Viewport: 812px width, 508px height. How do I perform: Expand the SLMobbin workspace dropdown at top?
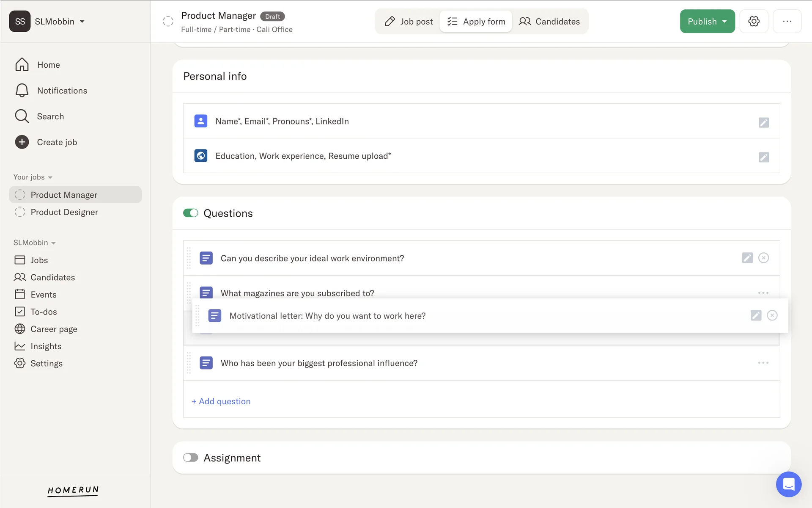point(82,22)
